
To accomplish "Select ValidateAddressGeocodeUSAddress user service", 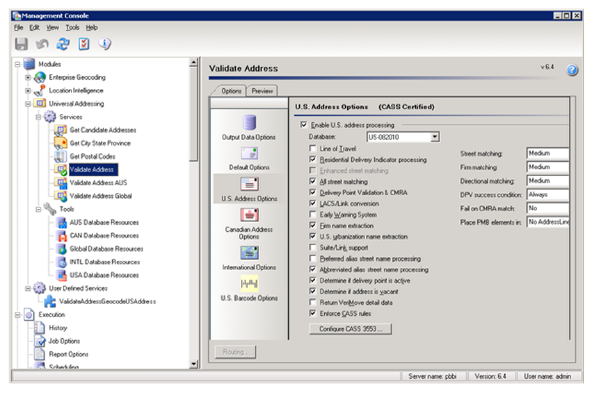I will pos(107,301).
